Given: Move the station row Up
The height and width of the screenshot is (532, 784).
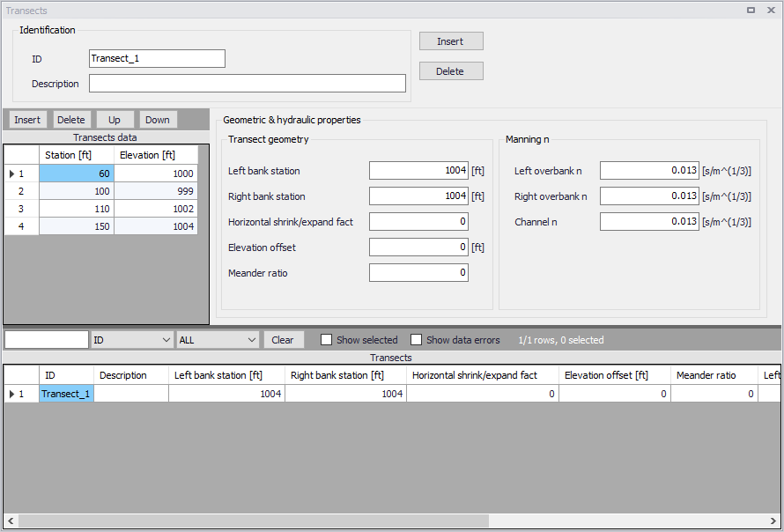Looking at the screenshot, I should pos(115,120).
